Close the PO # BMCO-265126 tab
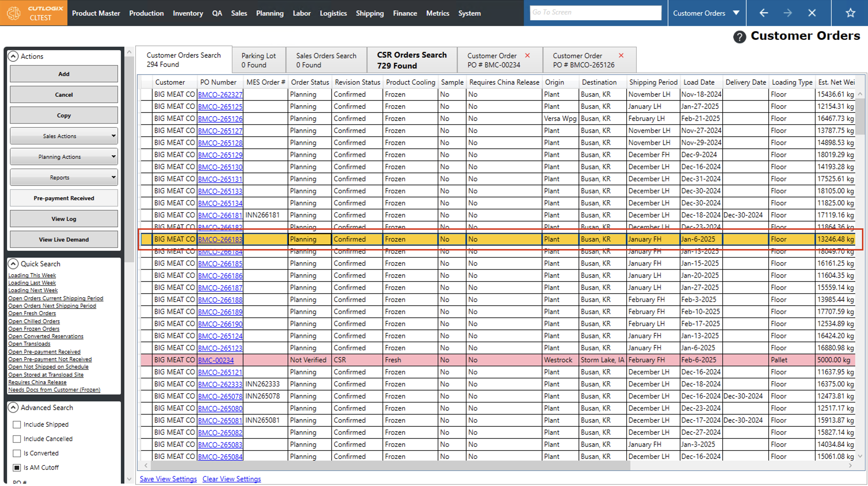This screenshot has height=486, width=868. [621, 56]
